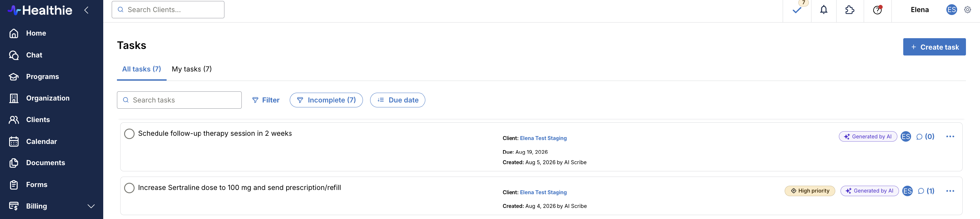Toggle the Incomplete (7) filter chip
This screenshot has width=980, height=219.
tap(326, 100)
